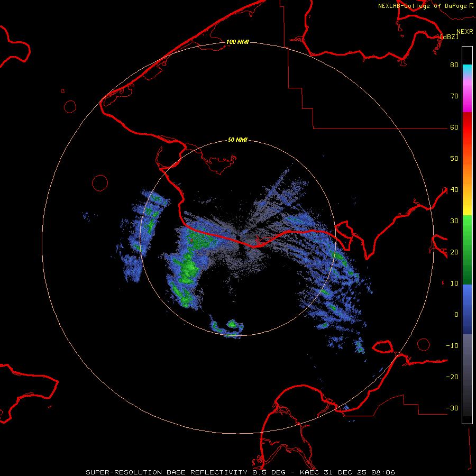
Task: Click the 20 value on the dBZ scale
Action: pyautogui.click(x=454, y=252)
